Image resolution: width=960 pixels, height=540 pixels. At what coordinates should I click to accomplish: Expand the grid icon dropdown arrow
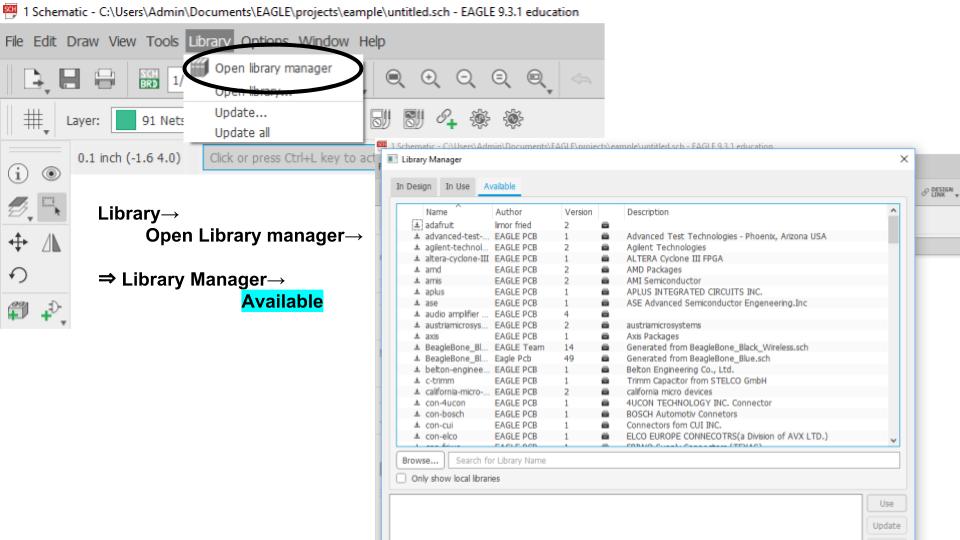[x=47, y=132]
